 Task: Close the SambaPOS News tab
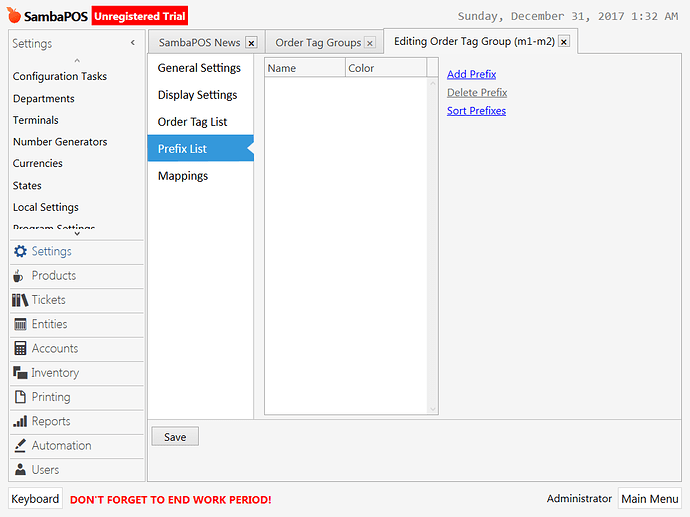click(251, 43)
